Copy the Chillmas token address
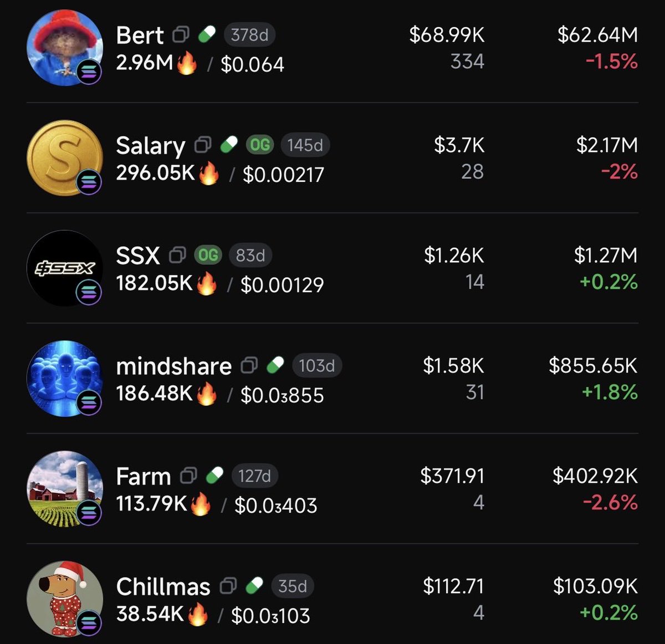This screenshot has height=644, width=665. (x=228, y=586)
